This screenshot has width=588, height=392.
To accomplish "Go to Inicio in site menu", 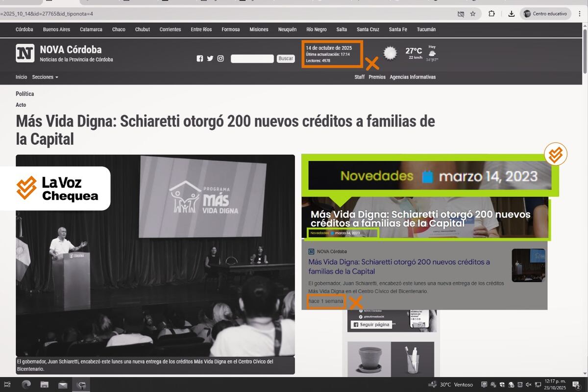I will pos(21,77).
